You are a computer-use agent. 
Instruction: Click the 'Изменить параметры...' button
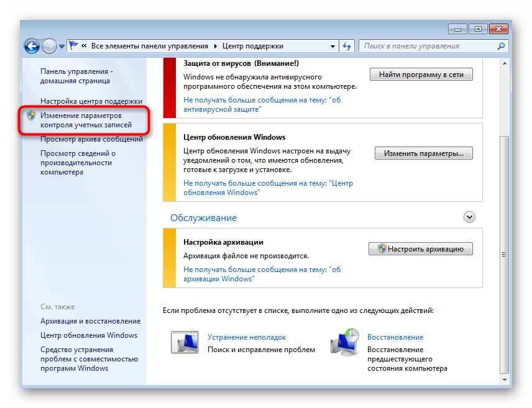(424, 153)
